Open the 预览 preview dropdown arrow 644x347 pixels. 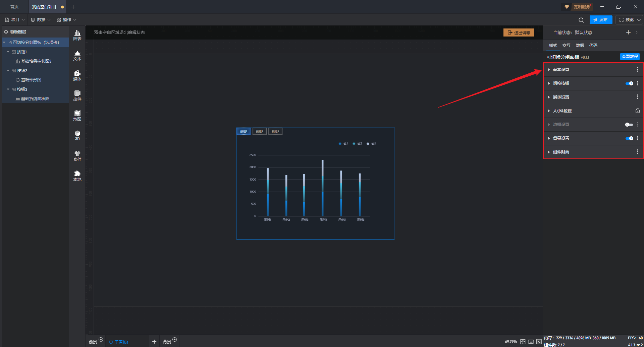tap(639, 20)
